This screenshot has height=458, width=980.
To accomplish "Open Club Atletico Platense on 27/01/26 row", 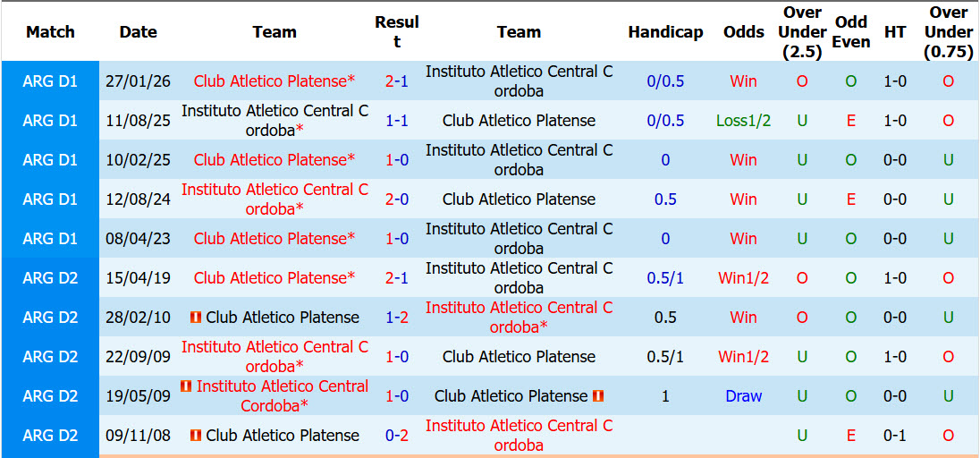I will [x=275, y=81].
